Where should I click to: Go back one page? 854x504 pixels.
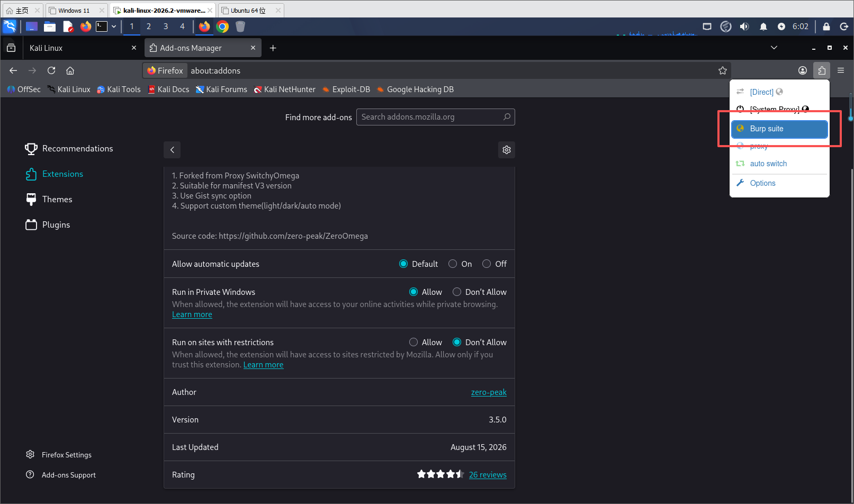[13, 70]
